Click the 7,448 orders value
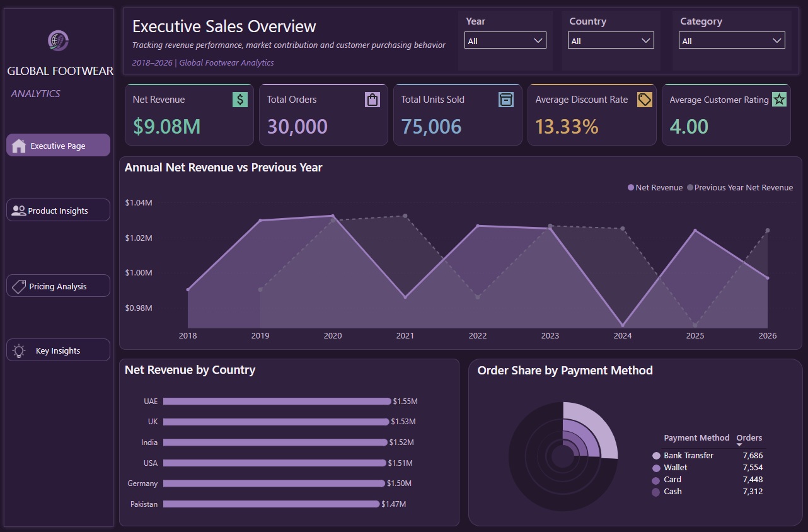Viewport: 808px width, 532px height. [x=753, y=480]
